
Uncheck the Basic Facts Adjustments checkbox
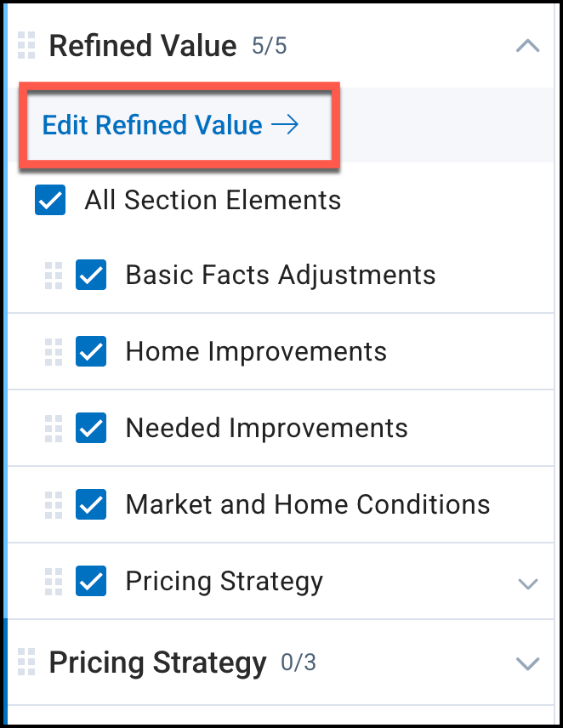[91, 276]
